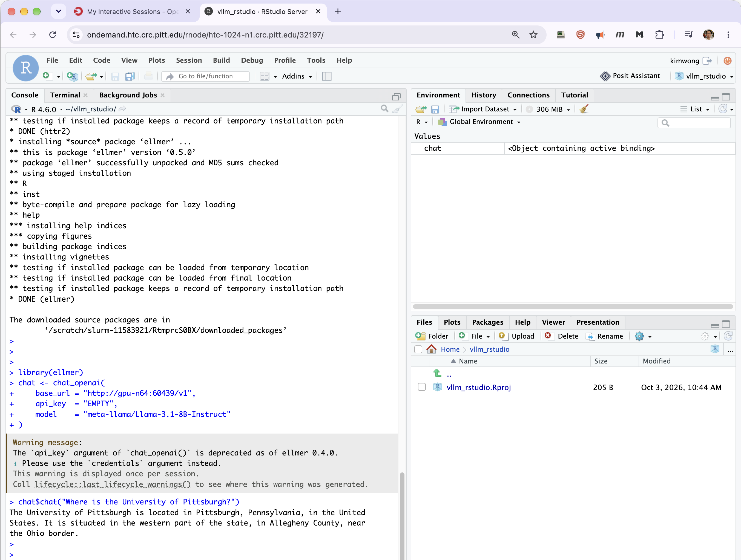The height and width of the screenshot is (560, 741).
Task: Refresh the Files pane listing
Action: (x=728, y=336)
